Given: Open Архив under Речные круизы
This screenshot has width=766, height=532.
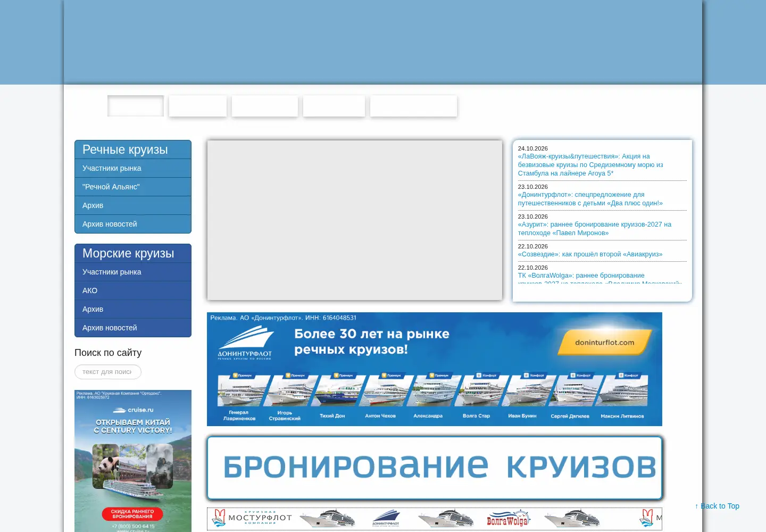Looking at the screenshot, I should coord(133,205).
